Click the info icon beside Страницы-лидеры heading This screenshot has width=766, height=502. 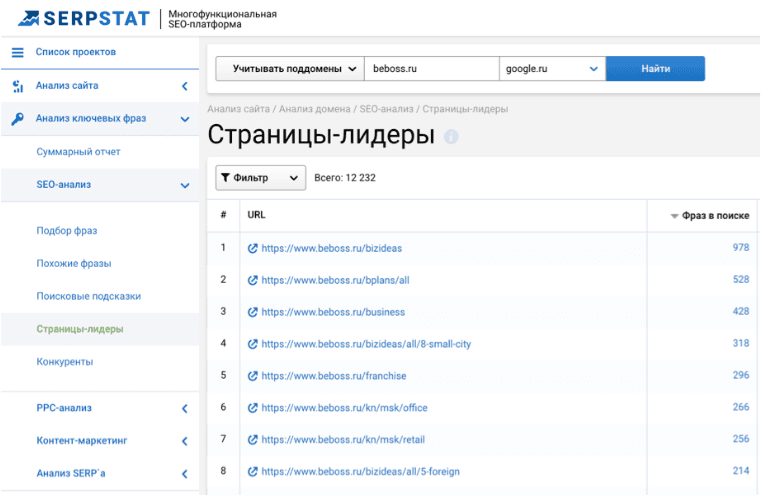[451, 137]
